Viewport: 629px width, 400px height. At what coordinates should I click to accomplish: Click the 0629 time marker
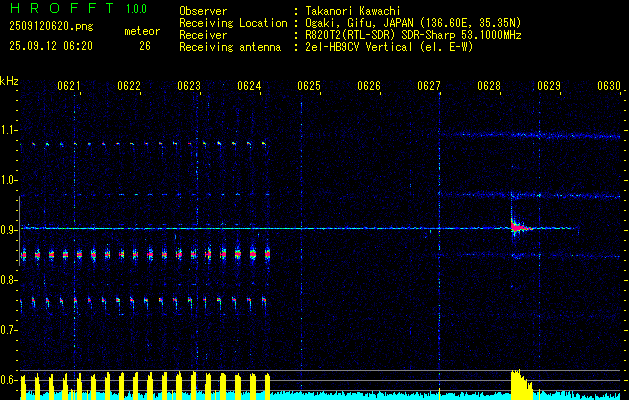(549, 85)
